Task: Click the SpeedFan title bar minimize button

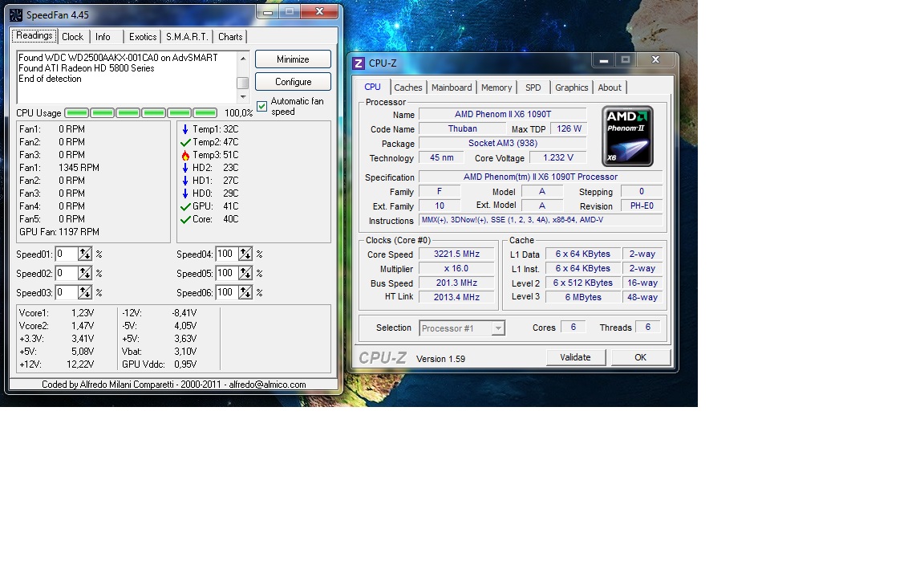Action: click(268, 12)
